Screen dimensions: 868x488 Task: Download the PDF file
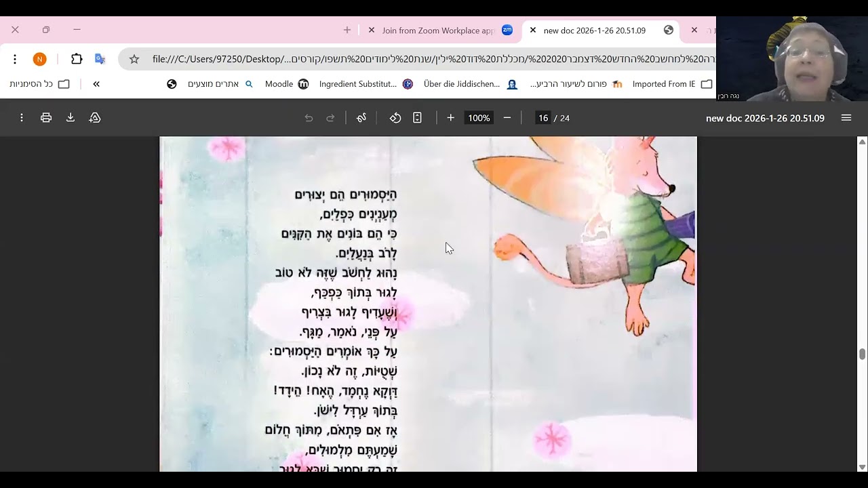coord(71,118)
